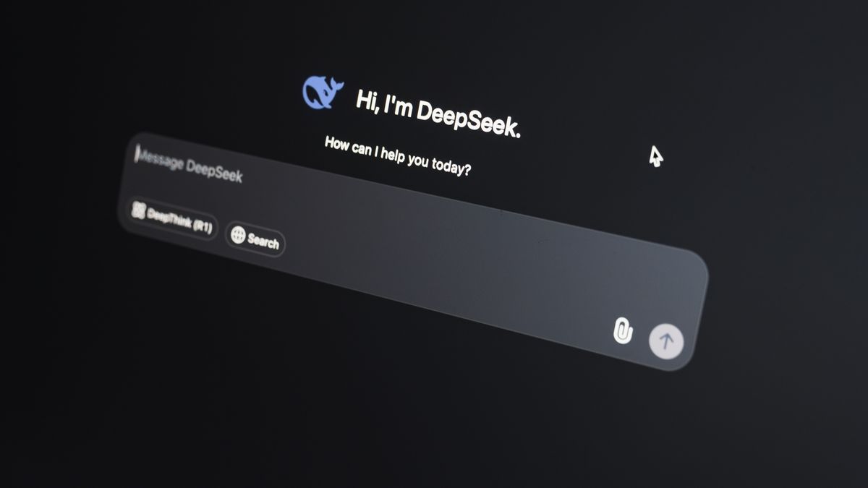Send the message with the up-arrow button
Viewport: 868px width, 488px height.
click(666, 341)
